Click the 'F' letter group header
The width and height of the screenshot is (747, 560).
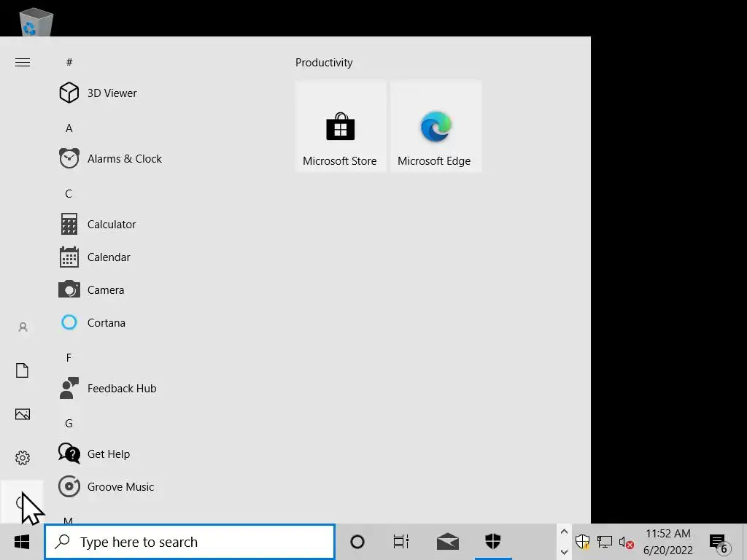tap(69, 357)
